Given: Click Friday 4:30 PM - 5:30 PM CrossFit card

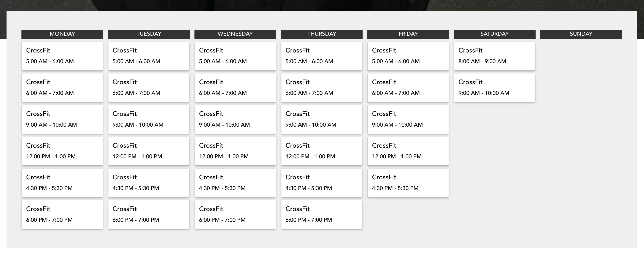Looking at the screenshot, I should click(408, 183).
